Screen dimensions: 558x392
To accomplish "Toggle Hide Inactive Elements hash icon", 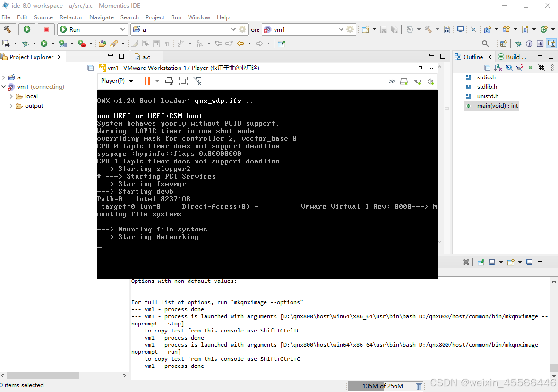I will coord(541,68).
